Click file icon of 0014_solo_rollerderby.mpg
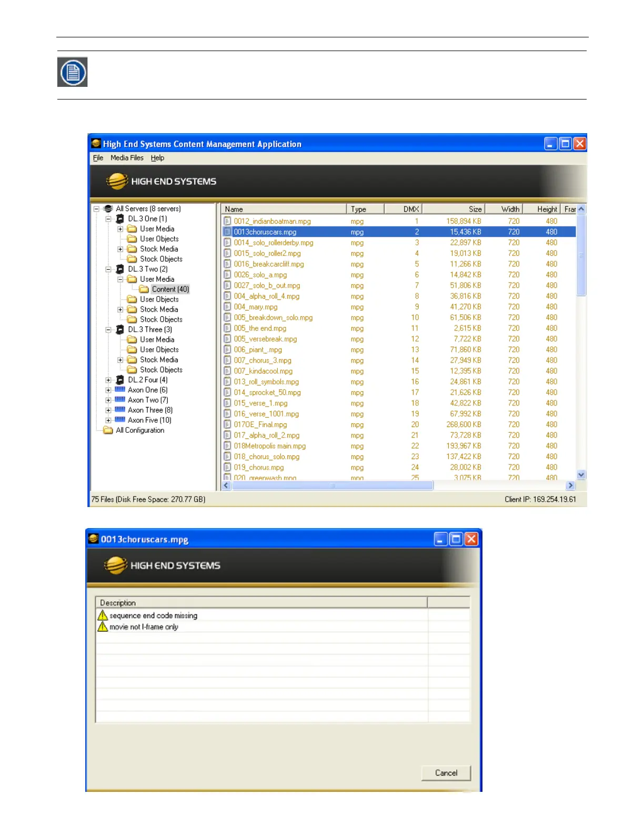Image resolution: width=644 pixels, height=834 pixels. click(x=227, y=243)
